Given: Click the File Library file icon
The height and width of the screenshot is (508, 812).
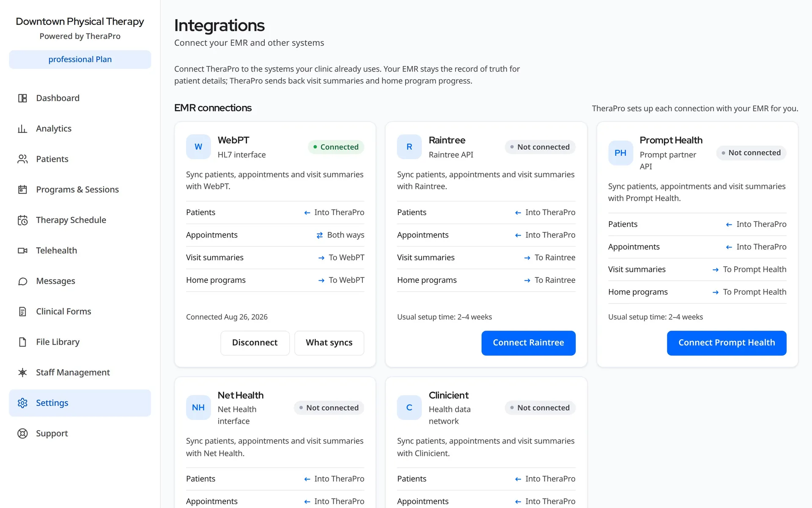Looking at the screenshot, I should [22, 342].
